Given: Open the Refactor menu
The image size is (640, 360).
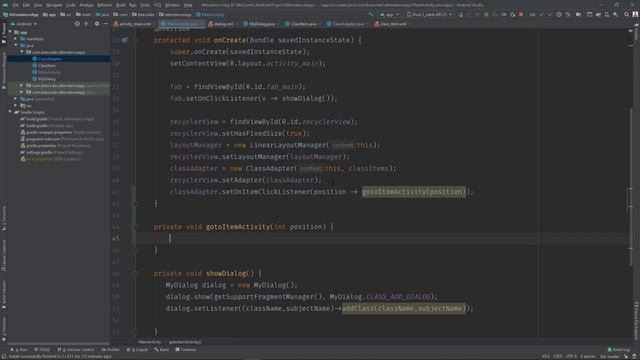Looking at the screenshot, I should 104,5.
